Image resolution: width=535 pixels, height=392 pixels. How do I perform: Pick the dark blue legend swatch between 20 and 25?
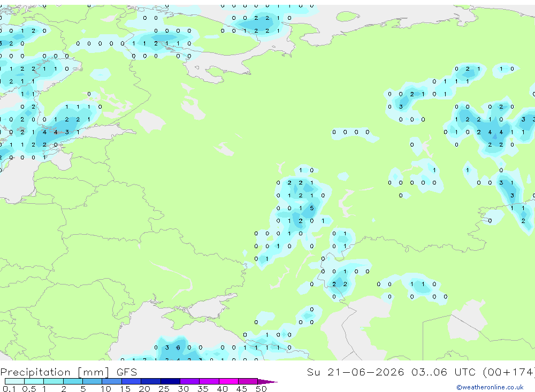pos(151,381)
